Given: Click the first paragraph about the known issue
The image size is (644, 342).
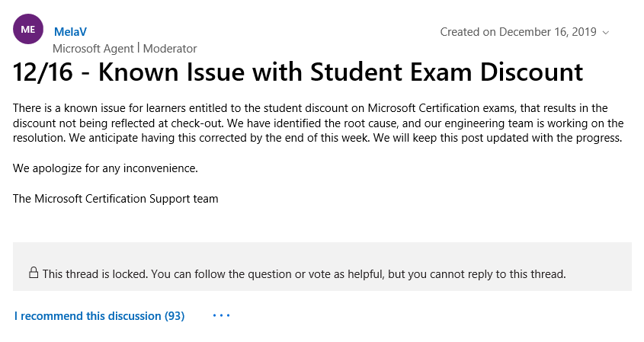Looking at the screenshot, I should coord(319,123).
